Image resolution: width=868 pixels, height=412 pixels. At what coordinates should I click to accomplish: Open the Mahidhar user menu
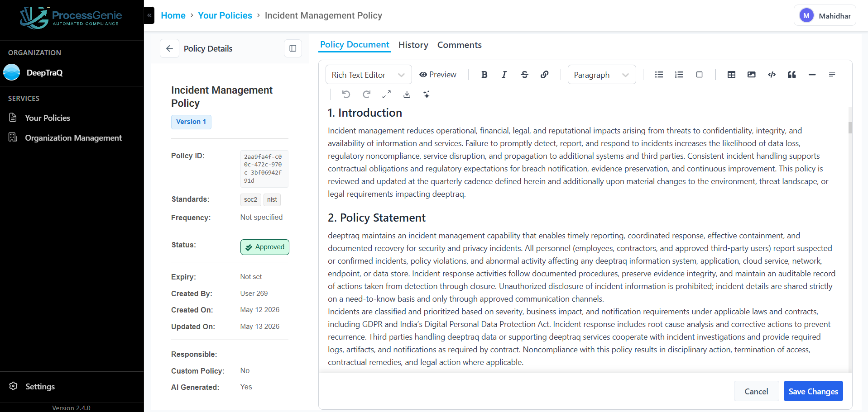(825, 15)
